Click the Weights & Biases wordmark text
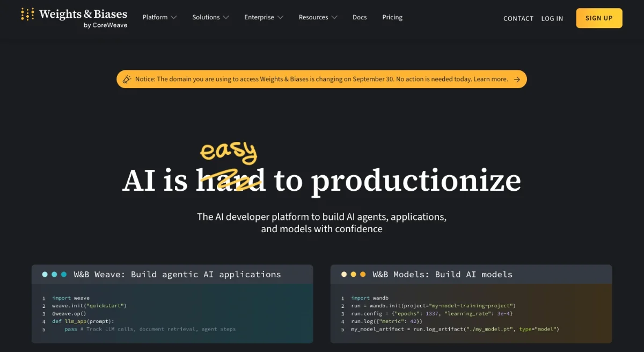 (x=83, y=14)
